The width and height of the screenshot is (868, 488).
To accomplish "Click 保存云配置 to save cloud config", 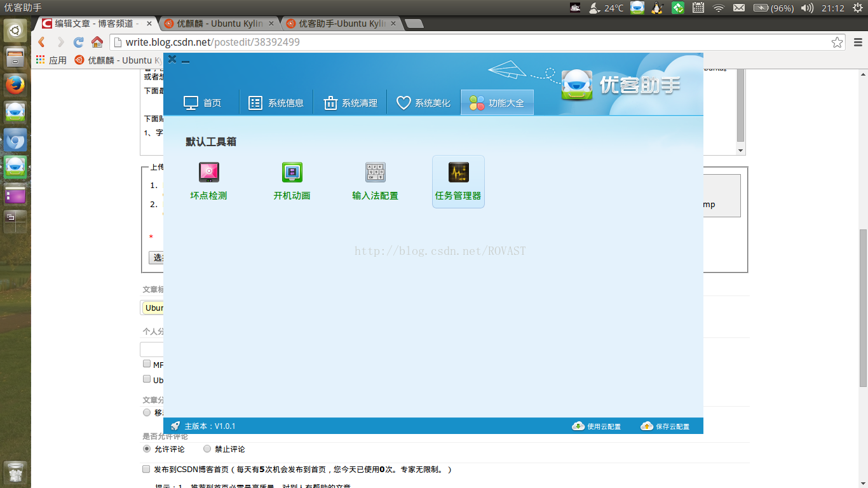I will pos(665,426).
